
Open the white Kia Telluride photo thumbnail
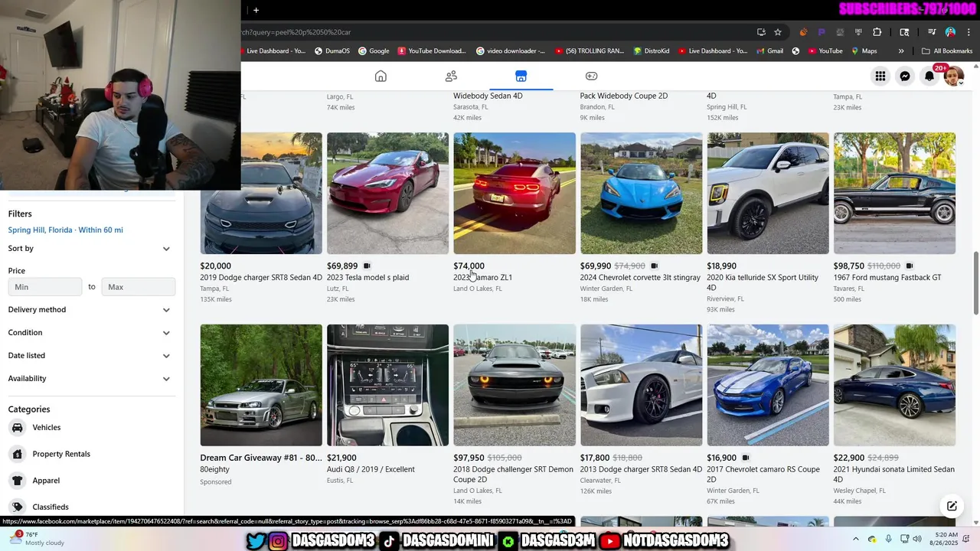click(x=768, y=193)
